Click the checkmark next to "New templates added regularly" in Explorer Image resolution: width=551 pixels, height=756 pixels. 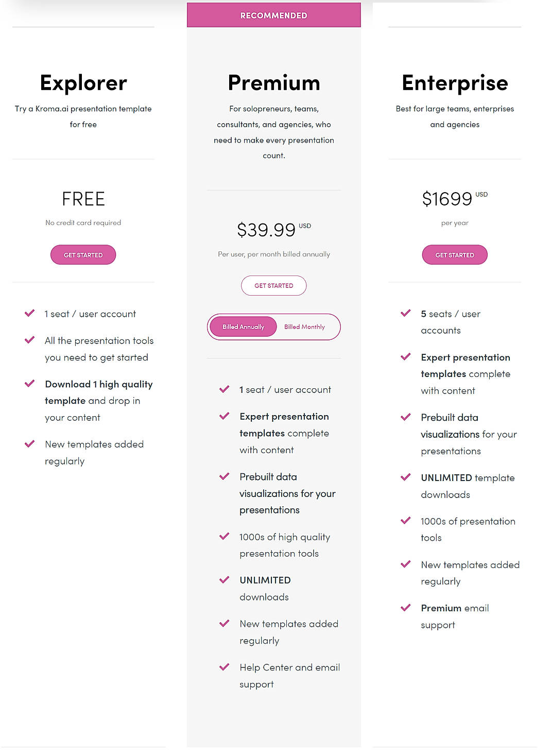point(29,443)
